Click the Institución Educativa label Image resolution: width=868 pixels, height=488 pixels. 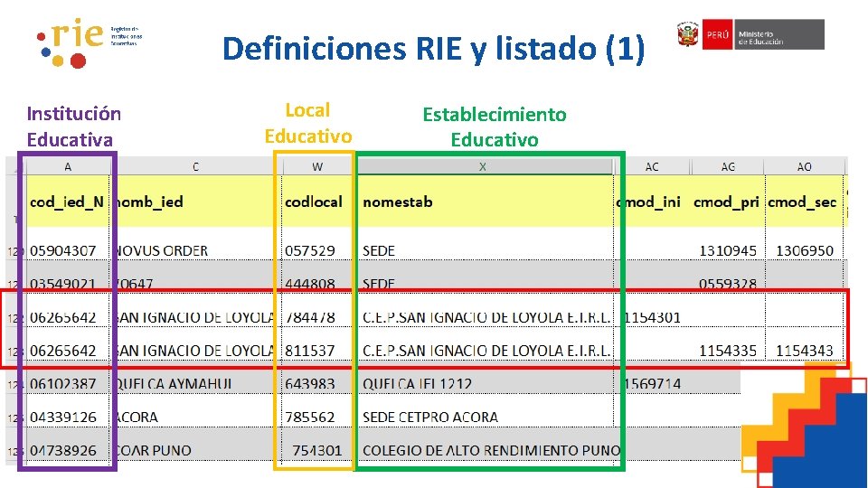[x=73, y=127]
